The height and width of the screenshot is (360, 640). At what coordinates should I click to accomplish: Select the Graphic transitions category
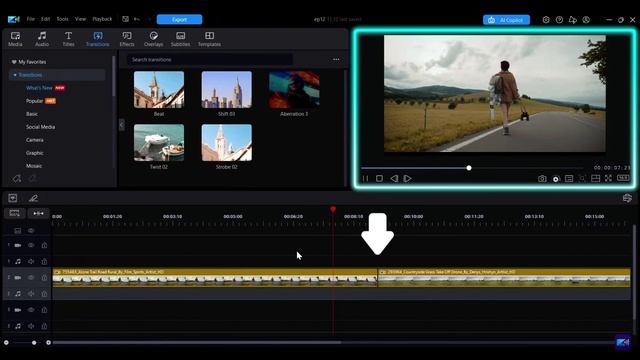click(35, 153)
